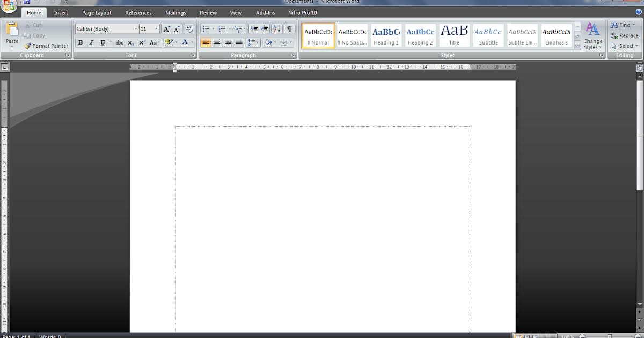
Task: Apply strikethrough formatting
Action: click(119, 42)
